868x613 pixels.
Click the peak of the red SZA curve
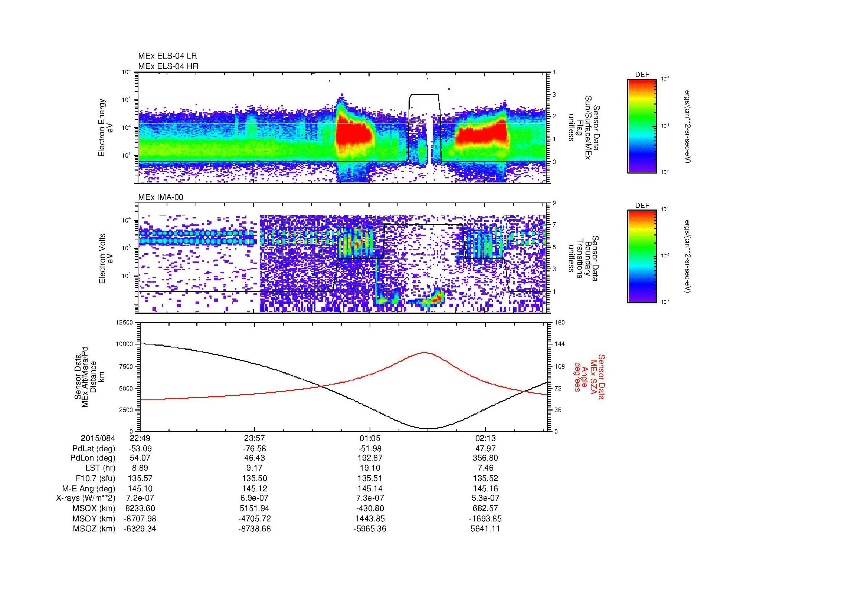(425, 352)
